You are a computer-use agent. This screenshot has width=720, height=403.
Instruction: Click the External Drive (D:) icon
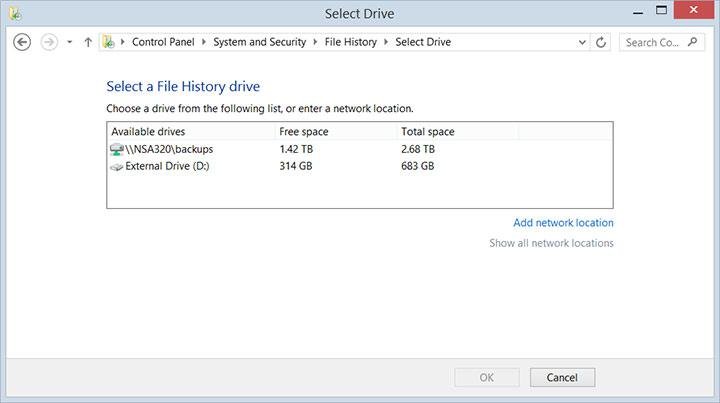tap(117, 166)
